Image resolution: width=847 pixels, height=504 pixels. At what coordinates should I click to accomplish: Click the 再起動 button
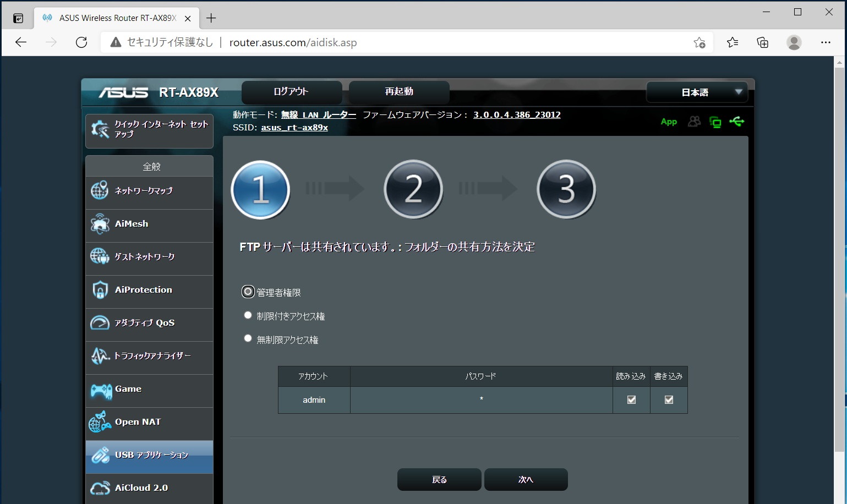click(399, 92)
